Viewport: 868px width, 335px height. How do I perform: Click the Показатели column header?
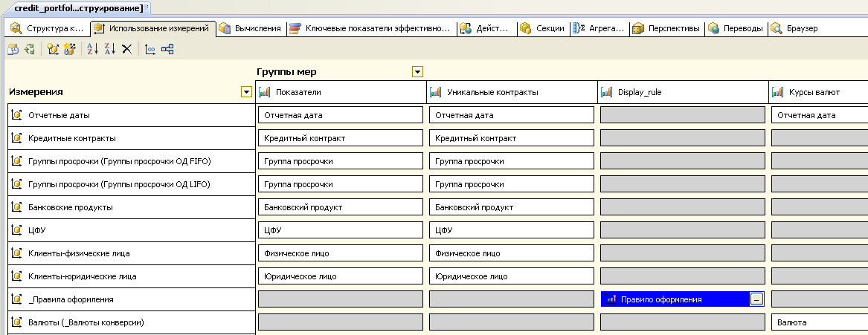tap(341, 92)
